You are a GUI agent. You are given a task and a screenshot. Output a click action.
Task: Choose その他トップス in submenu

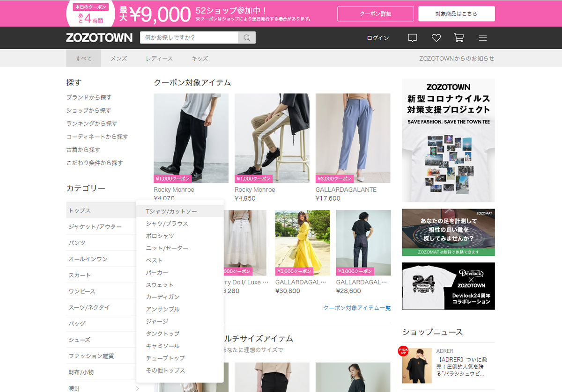pyautogui.click(x=180, y=370)
